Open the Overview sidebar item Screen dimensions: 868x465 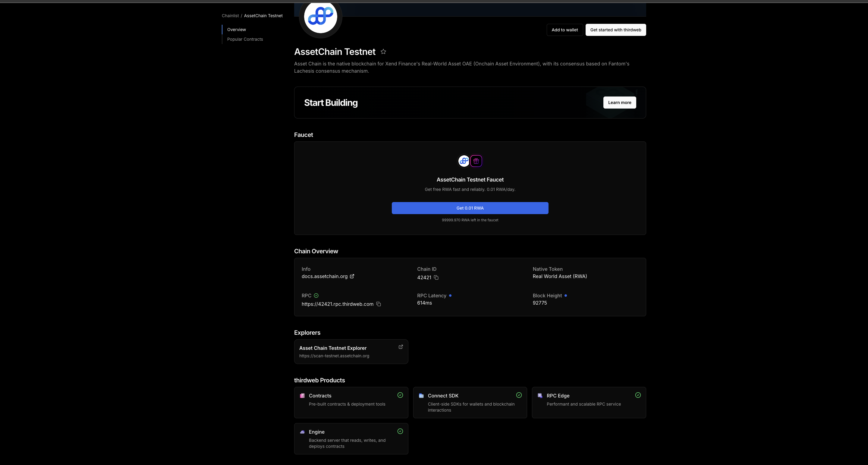(237, 30)
